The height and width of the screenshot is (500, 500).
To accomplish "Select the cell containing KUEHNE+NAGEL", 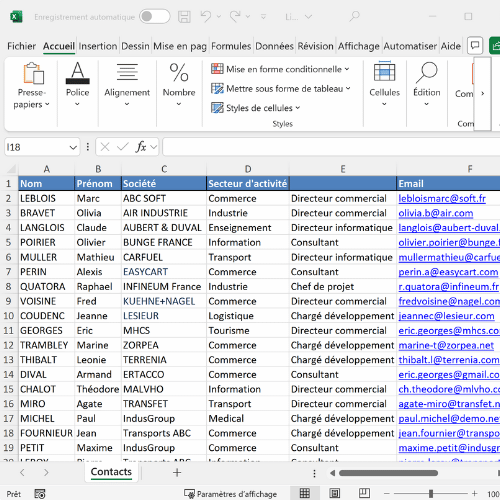I will click(164, 301).
